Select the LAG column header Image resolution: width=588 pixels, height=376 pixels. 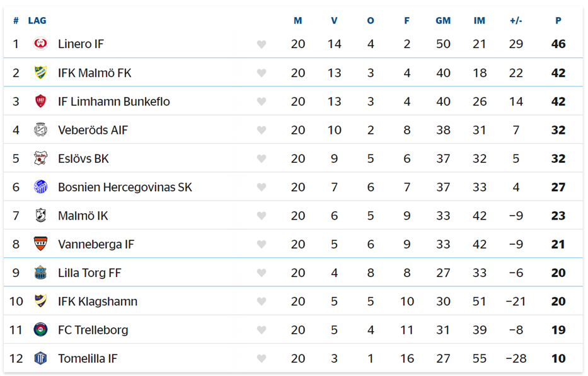coord(37,21)
